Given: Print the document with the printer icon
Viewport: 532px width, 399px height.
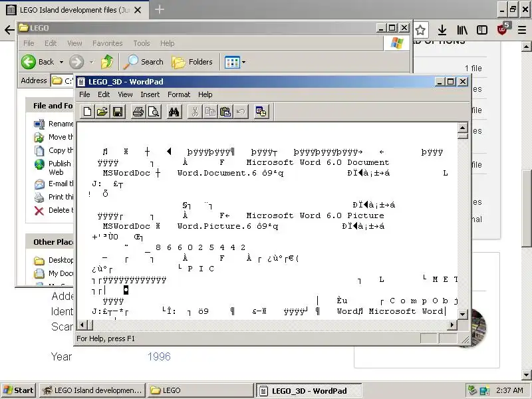Looking at the screenshot, I should [x=138, y=112].
